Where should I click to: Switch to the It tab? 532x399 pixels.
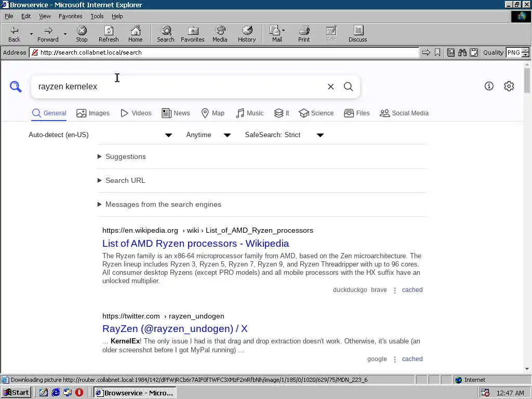coord(282,113)
